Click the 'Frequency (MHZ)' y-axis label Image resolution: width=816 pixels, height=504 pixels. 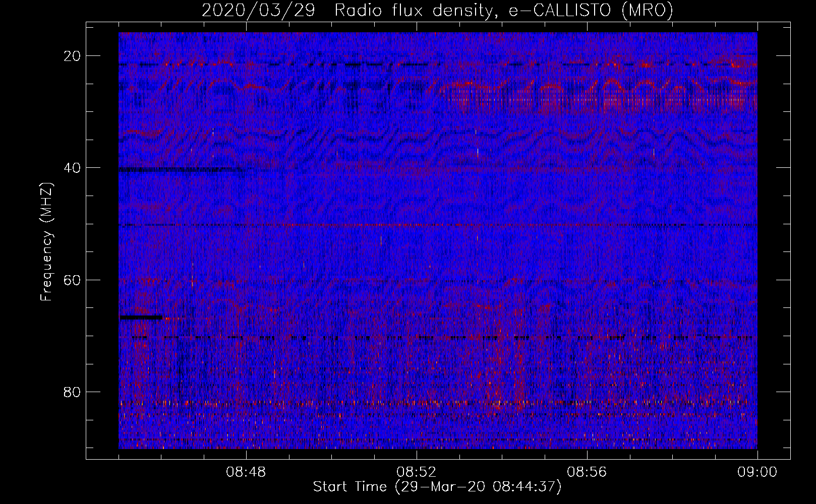tap(46, 242)
